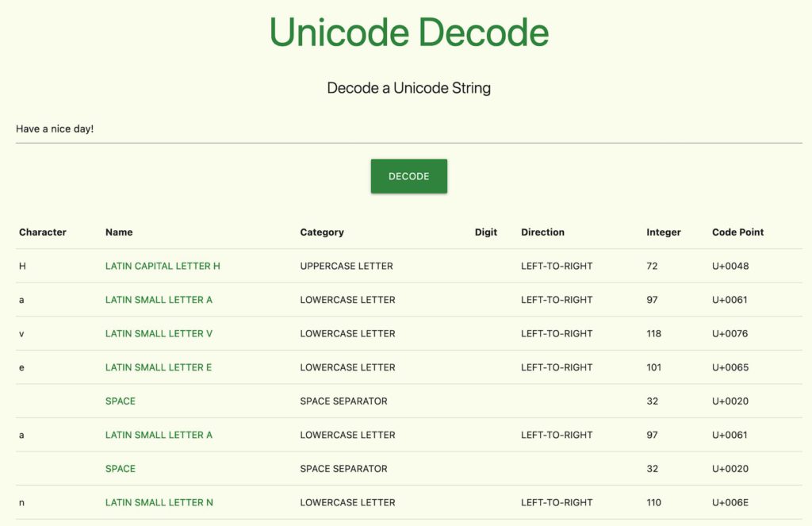Select the UPPERCASE LETTER category cell

click(347, 266)
